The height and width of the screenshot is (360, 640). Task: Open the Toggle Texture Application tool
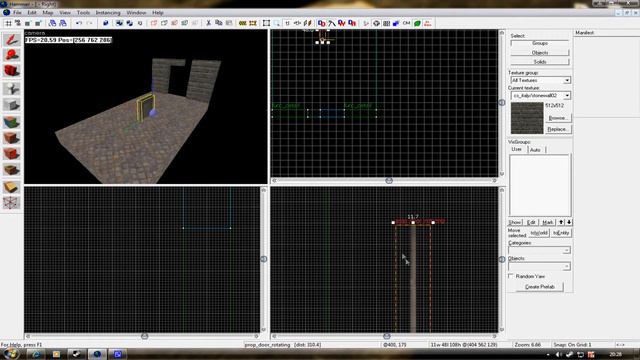coord(11,122)
